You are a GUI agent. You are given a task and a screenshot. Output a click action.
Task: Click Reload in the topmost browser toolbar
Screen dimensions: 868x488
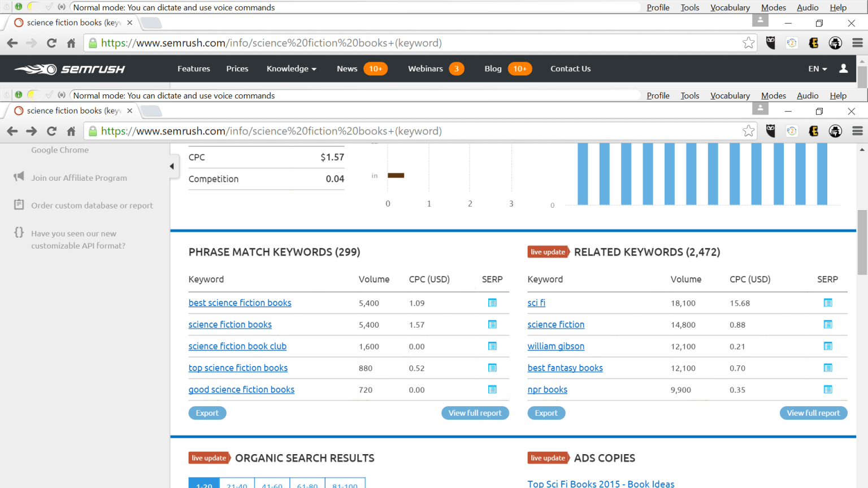51,43
